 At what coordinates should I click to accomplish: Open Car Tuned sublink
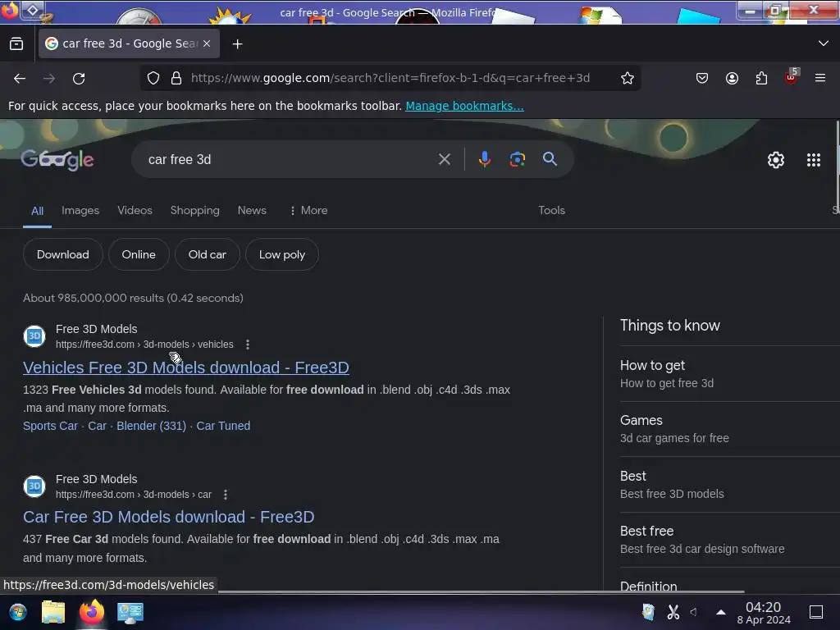click(223, 426)
